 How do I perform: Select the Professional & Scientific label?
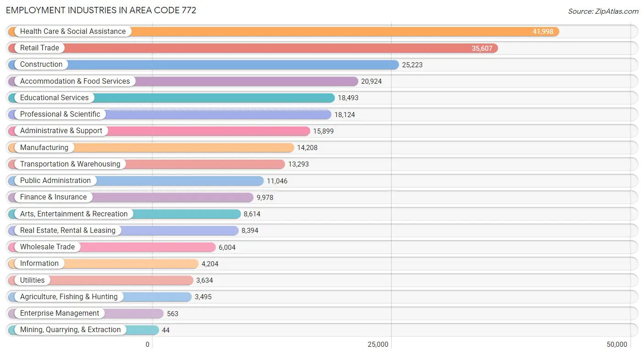point(60,114)
